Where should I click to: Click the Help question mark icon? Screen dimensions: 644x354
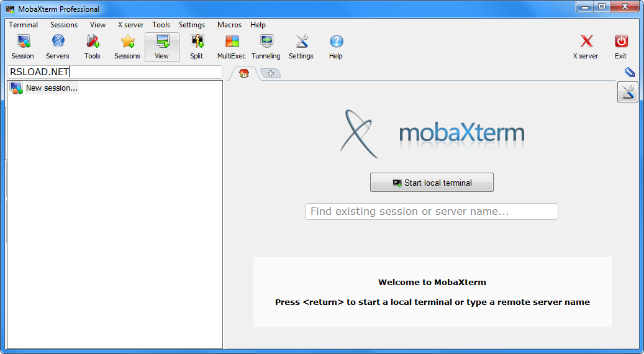pyautogui.click(x=336, y=47)
